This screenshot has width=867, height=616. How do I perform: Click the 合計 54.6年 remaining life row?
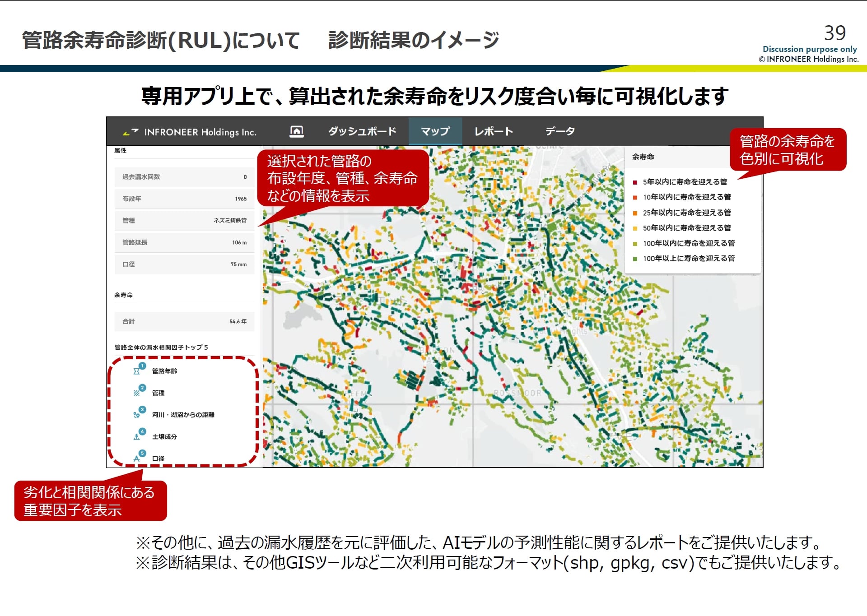pos(184,321)
